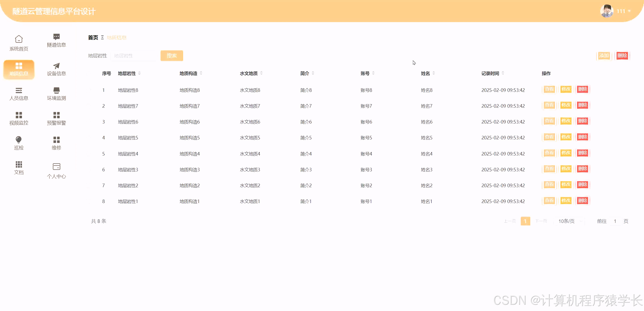Delete row 地层岩性8
644x311 pixels.
(x=583, y=89)
